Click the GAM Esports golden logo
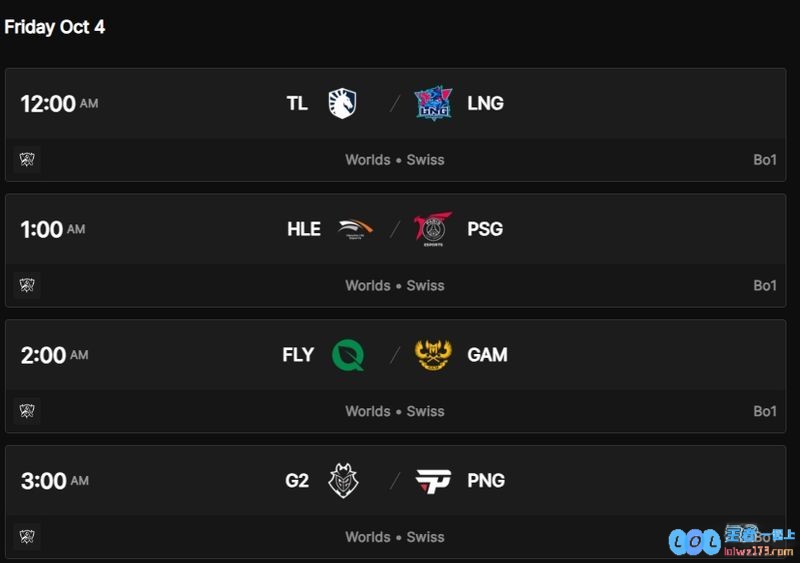Viewport: 800px width, 563px height. (433, 355)
